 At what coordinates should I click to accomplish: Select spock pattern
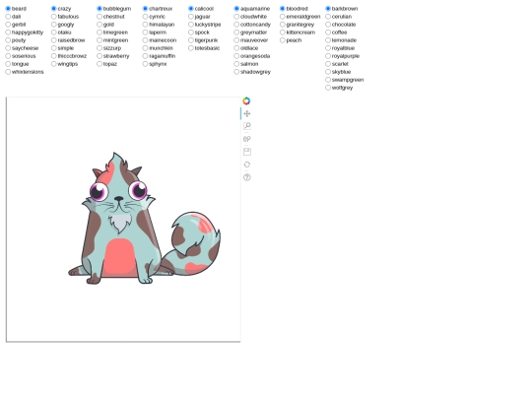coord(191,33)
